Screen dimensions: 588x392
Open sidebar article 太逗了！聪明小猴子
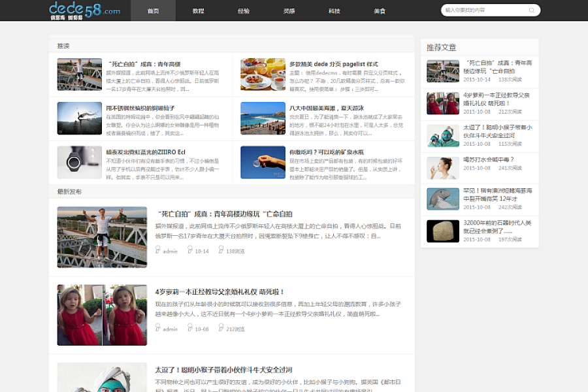[498, 131]
